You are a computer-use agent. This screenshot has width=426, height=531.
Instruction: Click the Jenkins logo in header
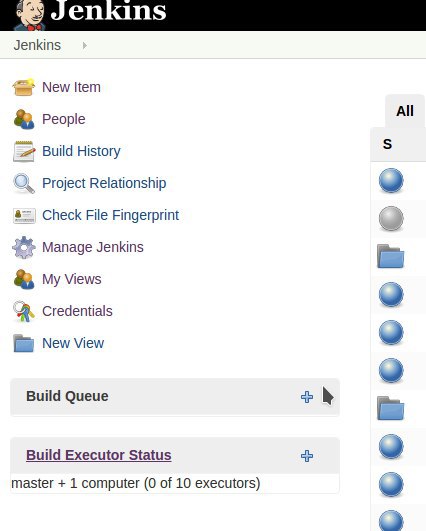(x=90, y=13)
